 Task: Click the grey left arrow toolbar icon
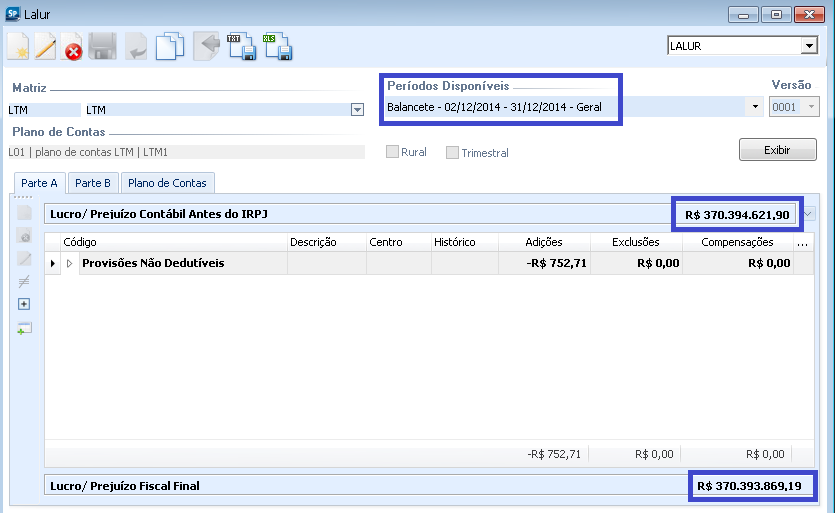(207, 46)
